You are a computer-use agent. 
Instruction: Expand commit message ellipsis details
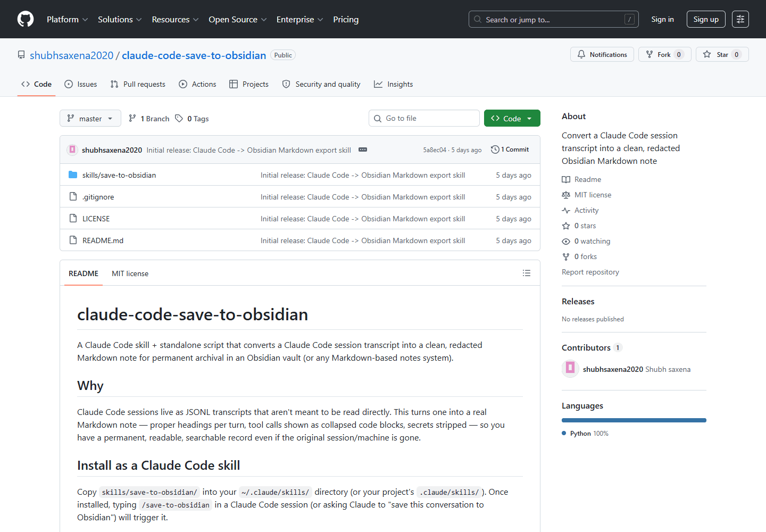pos(363,149)
